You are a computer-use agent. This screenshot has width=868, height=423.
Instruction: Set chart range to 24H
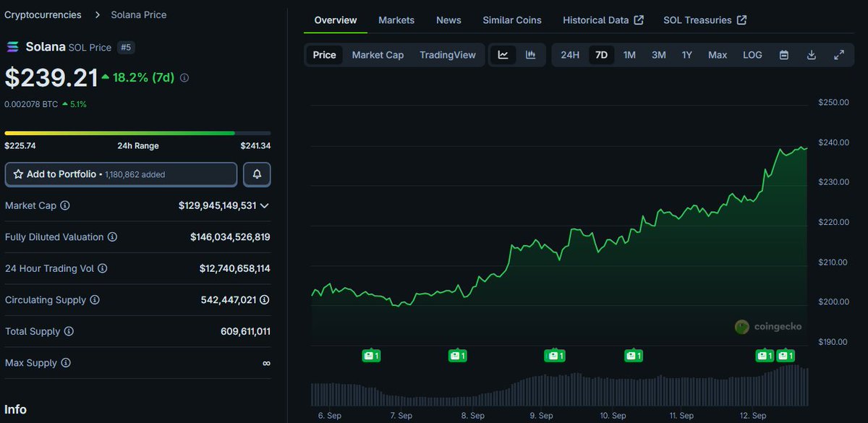pyautogui.click(x=570, y=55)
